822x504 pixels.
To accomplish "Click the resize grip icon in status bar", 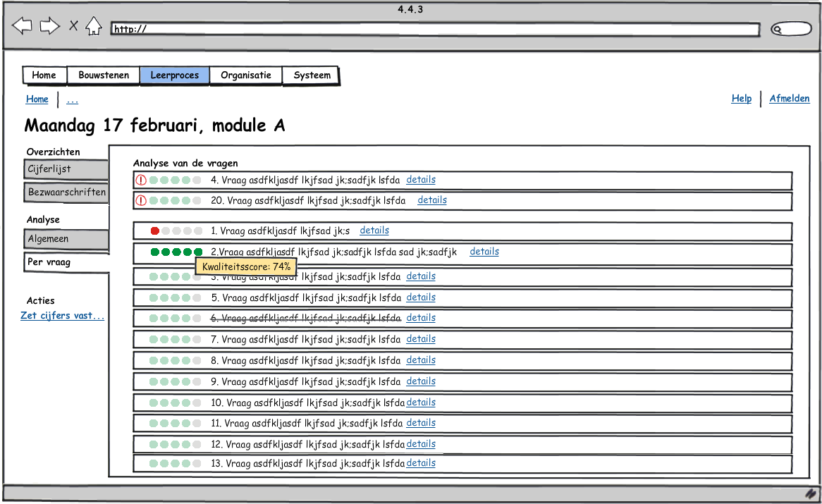I will pos(810,493).
